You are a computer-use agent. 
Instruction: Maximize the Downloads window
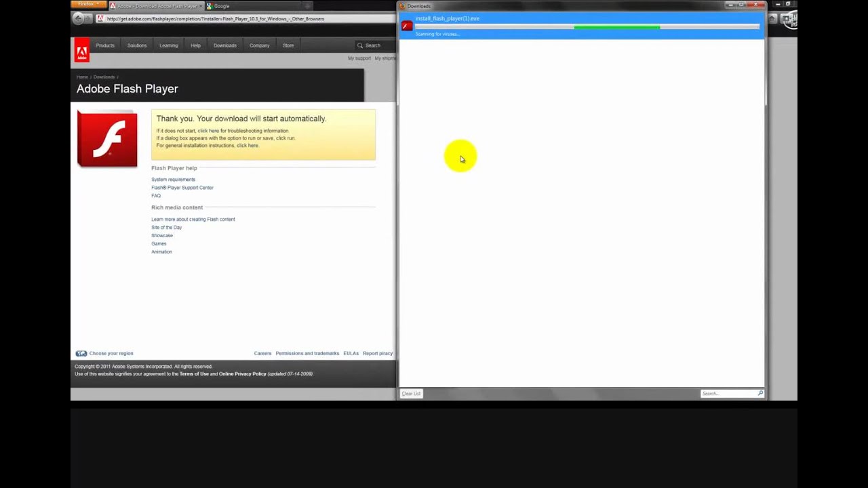tap(742, 5)
